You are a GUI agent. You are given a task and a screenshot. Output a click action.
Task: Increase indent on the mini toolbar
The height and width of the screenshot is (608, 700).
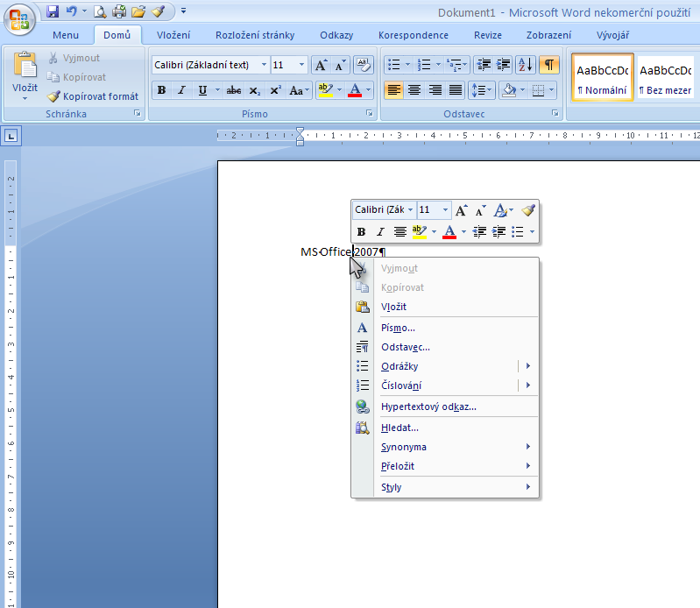[498, 231]
